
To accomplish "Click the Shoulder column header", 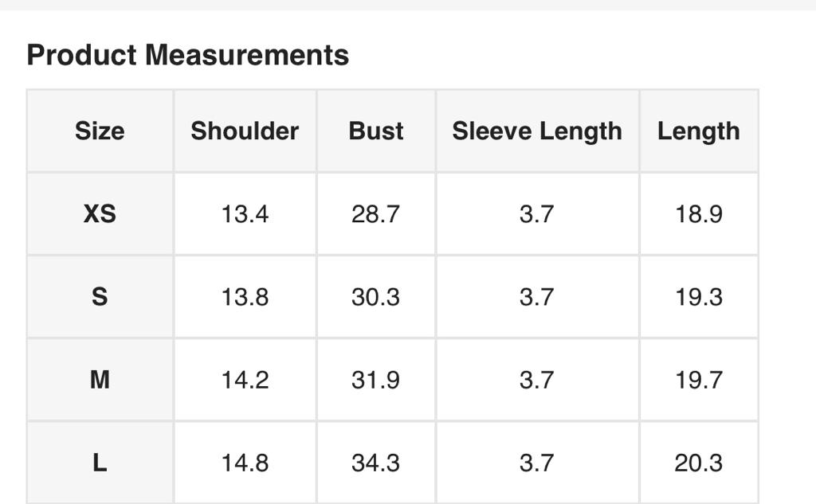I will pyautogui.click(x=245, y=131).
